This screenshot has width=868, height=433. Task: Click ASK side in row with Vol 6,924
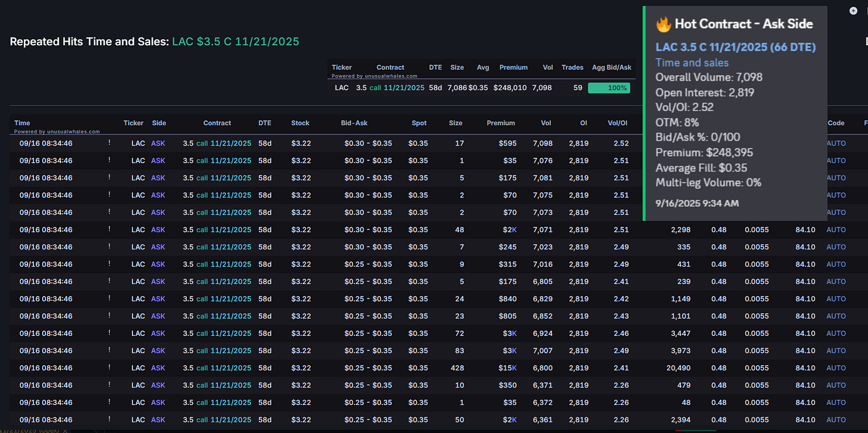click(158, 334)
